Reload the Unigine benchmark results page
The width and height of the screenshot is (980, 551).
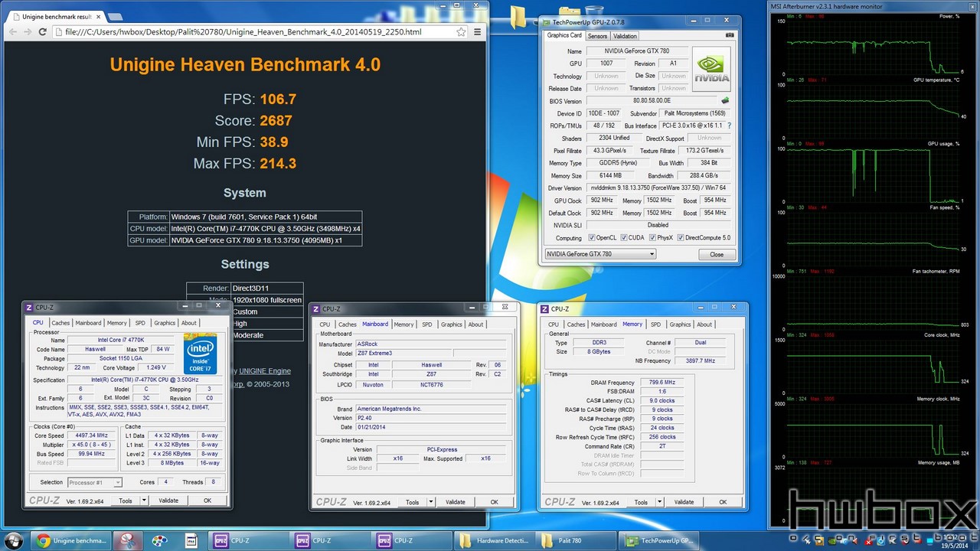[x=43, y=32]
